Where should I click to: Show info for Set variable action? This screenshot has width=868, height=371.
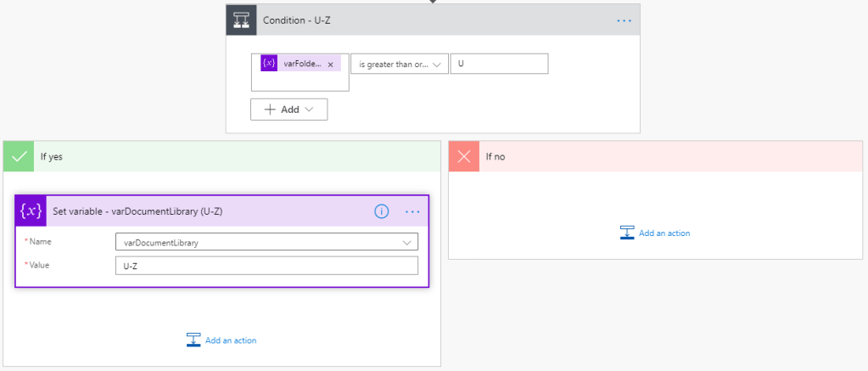pos(382,211)
